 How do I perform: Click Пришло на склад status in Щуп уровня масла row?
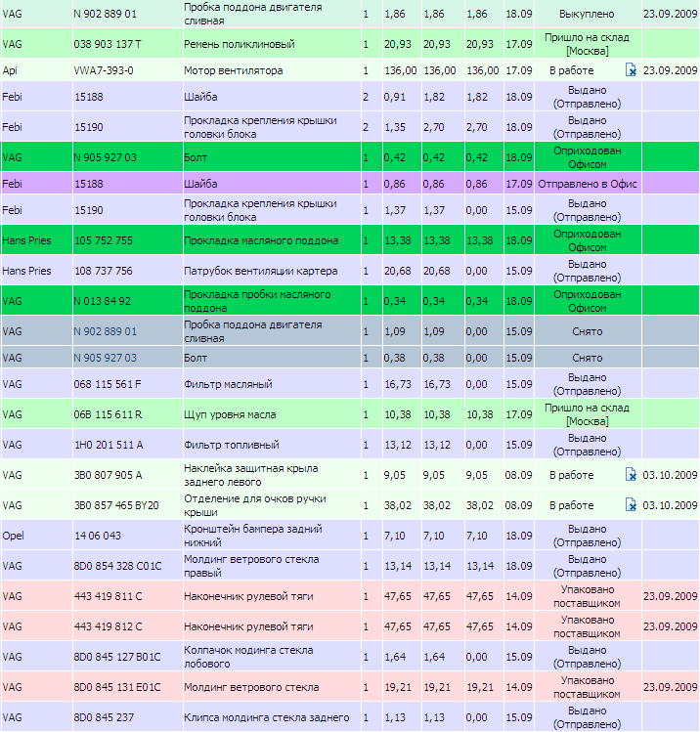coord(587,414)
